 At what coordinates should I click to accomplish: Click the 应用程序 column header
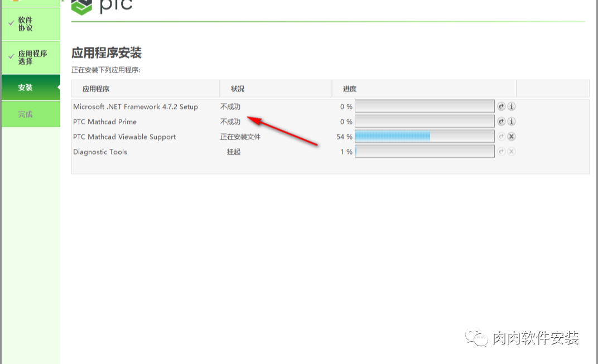click(x=146, y=89)
